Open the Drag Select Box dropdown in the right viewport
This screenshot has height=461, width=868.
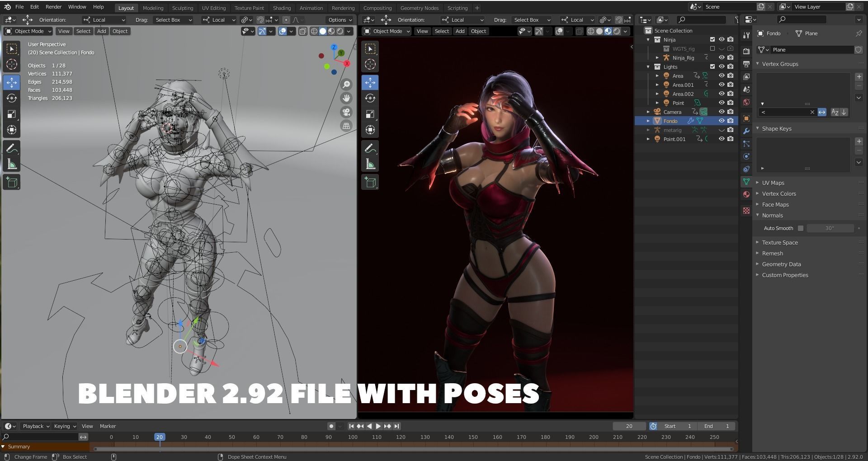click(x=532, y=20)
